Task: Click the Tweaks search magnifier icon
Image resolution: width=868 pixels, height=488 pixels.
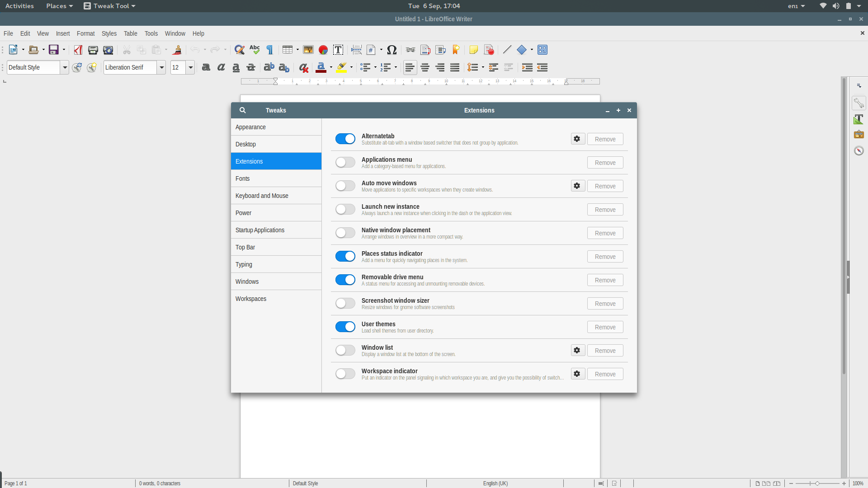Action: pyautogui.click(x=243, y=110)
